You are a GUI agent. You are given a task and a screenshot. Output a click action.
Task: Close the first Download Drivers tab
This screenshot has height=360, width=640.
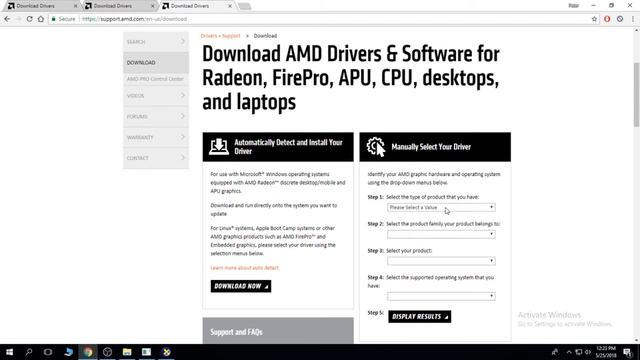tap(76, 6)
